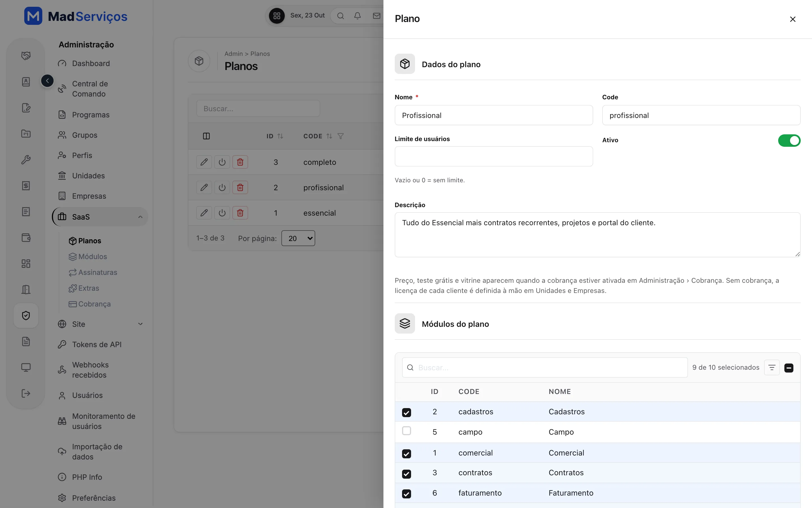Click the edit pencil for plan completo
Viewport: 812px width, 508px height.
click(204, 162)
